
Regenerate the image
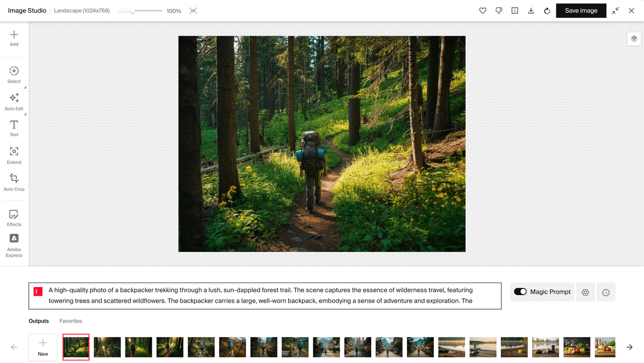pyautogui.click(x=547, y=10)
